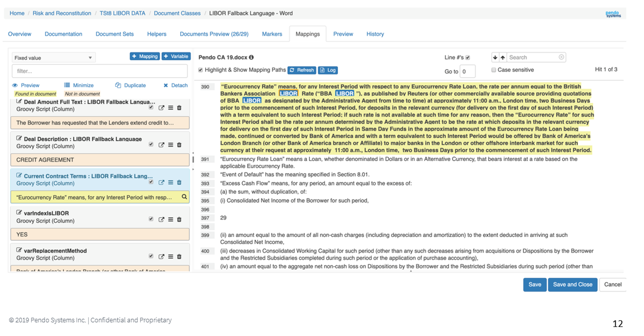Screen dimensions: 644x336
Task: Open Document Classes breadcrumb
Action: (x=177, y=13)
